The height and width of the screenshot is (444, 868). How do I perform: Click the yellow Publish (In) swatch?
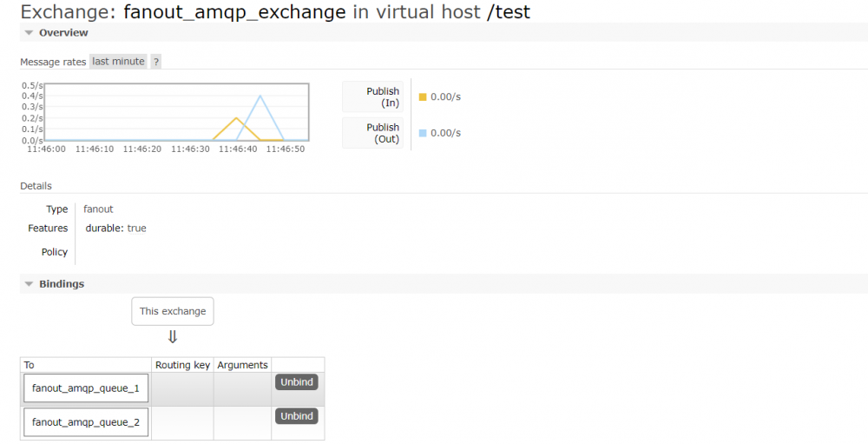(x=423, y=97)
